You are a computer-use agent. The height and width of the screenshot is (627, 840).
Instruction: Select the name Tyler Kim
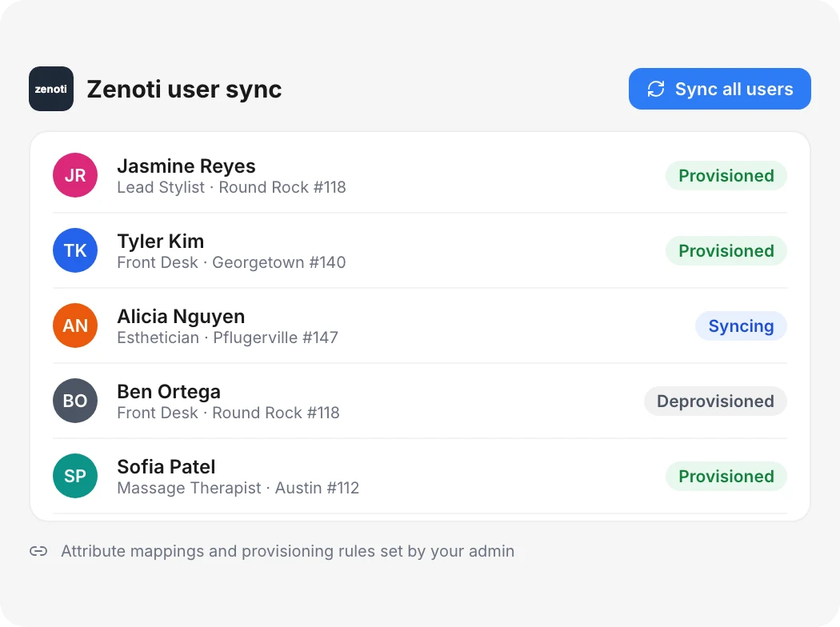click(x=161, y=241)
